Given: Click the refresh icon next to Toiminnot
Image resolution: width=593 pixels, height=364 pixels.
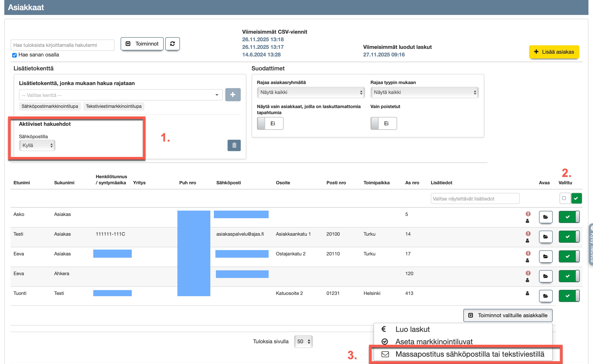Looking at the screenshot, I should 172,44.
